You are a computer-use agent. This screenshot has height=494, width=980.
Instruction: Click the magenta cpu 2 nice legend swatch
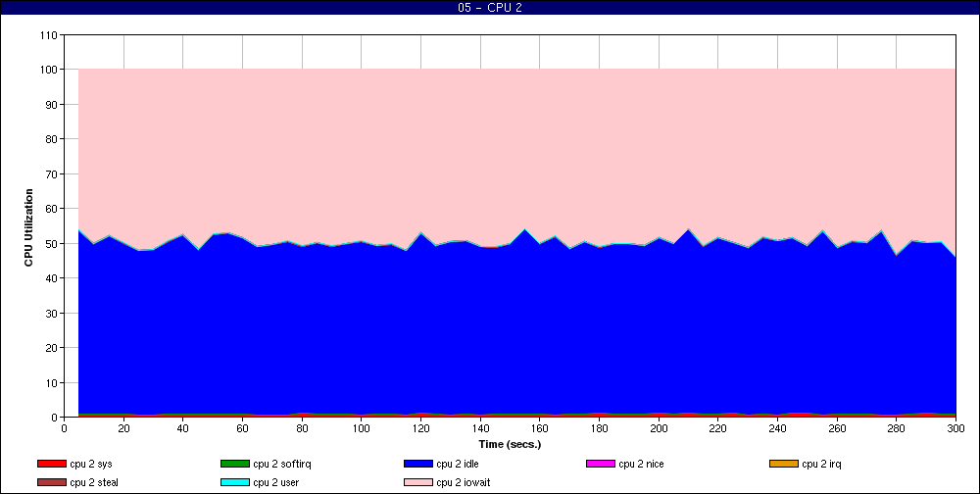click(x=601, y=464)
